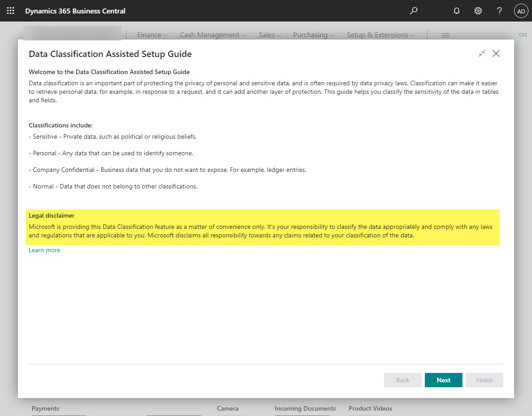Open the app launcher waffle icon

(x=10, y=11)
